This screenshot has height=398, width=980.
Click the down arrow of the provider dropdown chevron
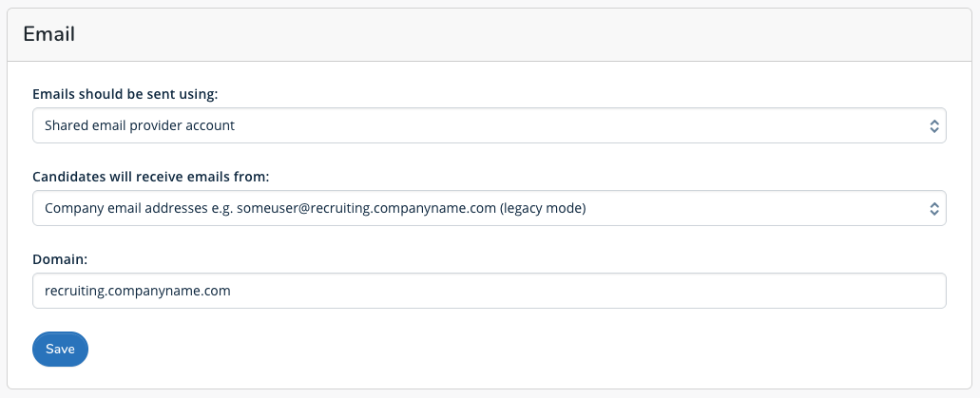[x=933, y=130]
